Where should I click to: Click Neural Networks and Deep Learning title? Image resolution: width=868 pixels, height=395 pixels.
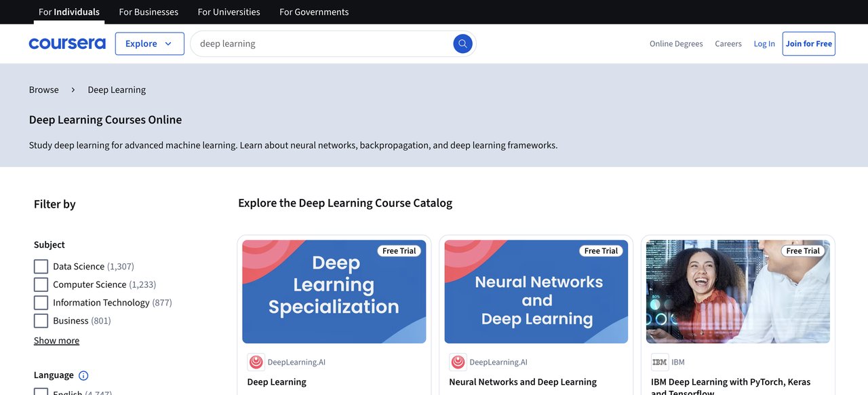(523, 382)
